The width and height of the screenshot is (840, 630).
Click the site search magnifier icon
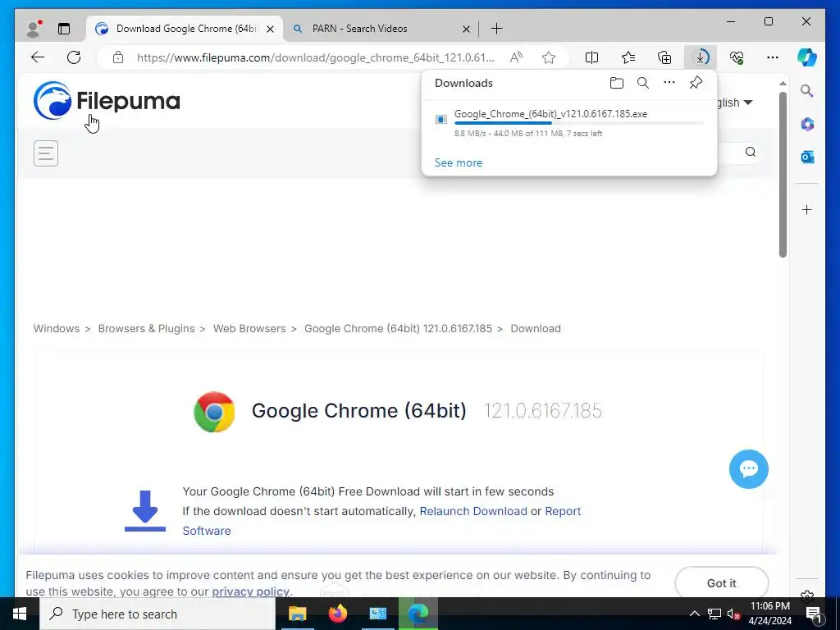click(x=750, y=152)
